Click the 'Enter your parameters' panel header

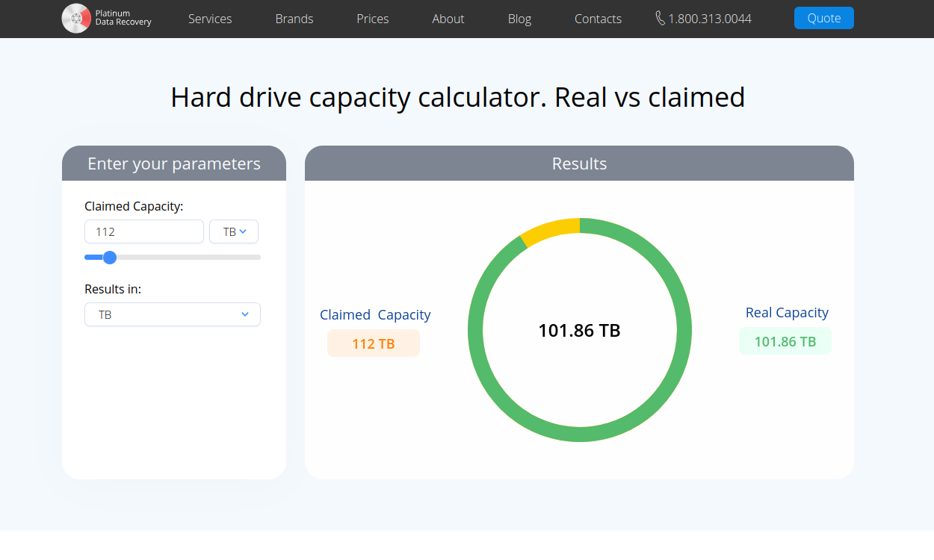(x=174, y=164)
